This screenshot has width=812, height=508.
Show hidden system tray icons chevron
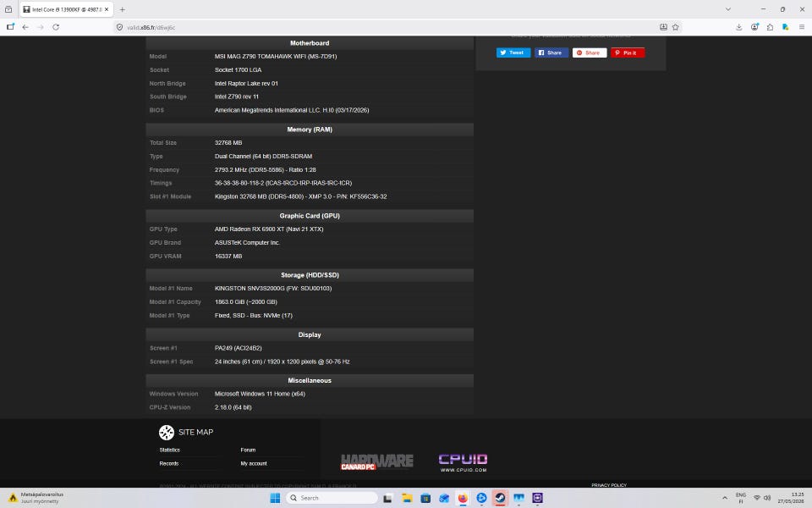(725, 498)
